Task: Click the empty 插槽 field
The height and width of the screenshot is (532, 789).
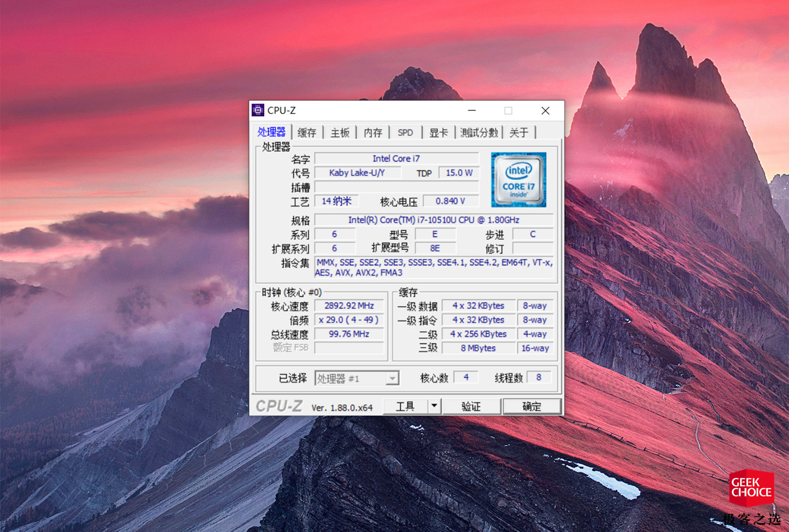Action: click(396, 187)
